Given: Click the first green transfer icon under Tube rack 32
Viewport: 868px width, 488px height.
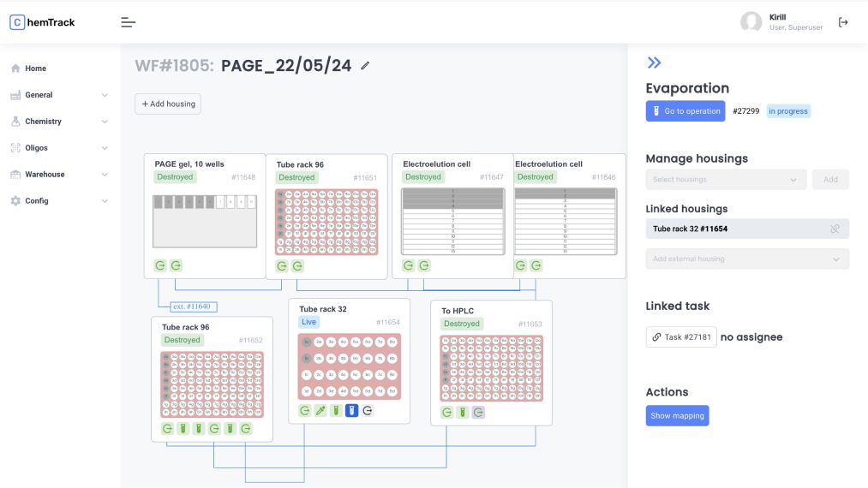Looking at the screenshot, I should pos(304,411).
